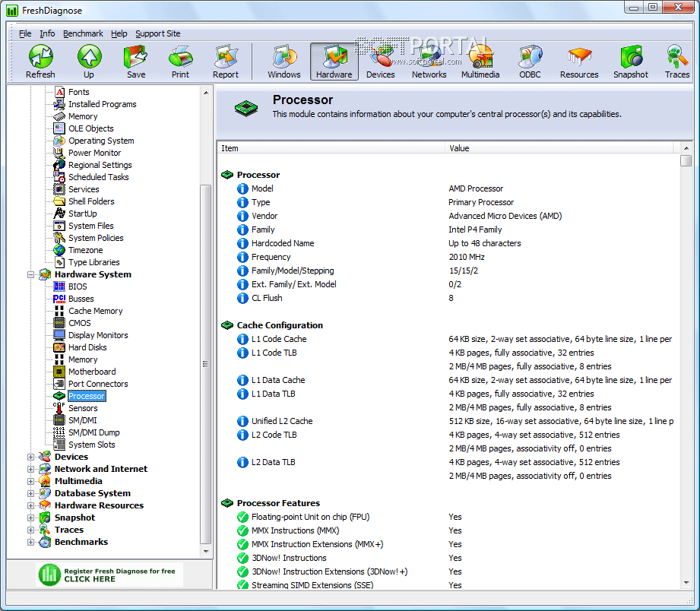700x611 pixels.
Task: Open the Info menu
Action: click(47, 33)
